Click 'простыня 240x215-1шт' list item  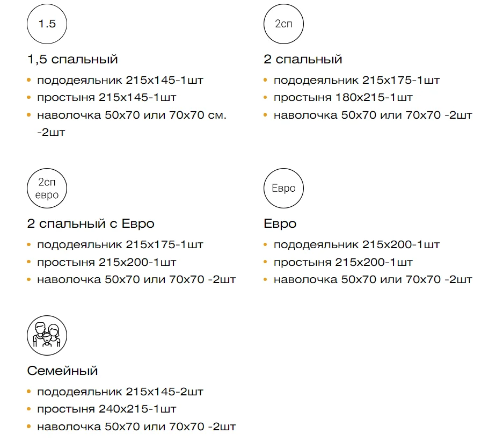(x=106, y=409)
